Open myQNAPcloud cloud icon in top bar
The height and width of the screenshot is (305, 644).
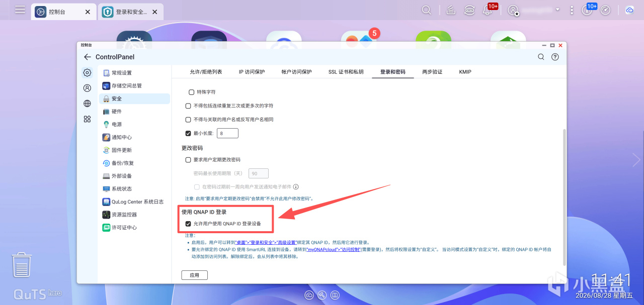(x=629, y=10)
